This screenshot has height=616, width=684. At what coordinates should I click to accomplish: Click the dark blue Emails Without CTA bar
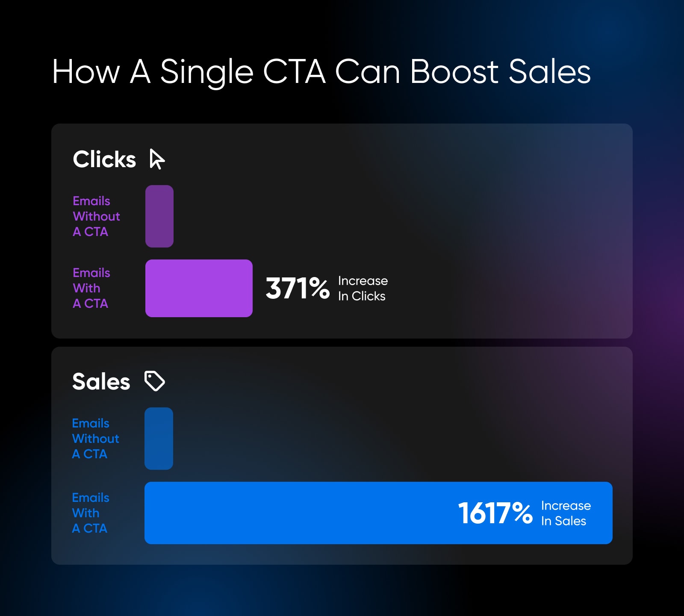(x=159, y=439)
